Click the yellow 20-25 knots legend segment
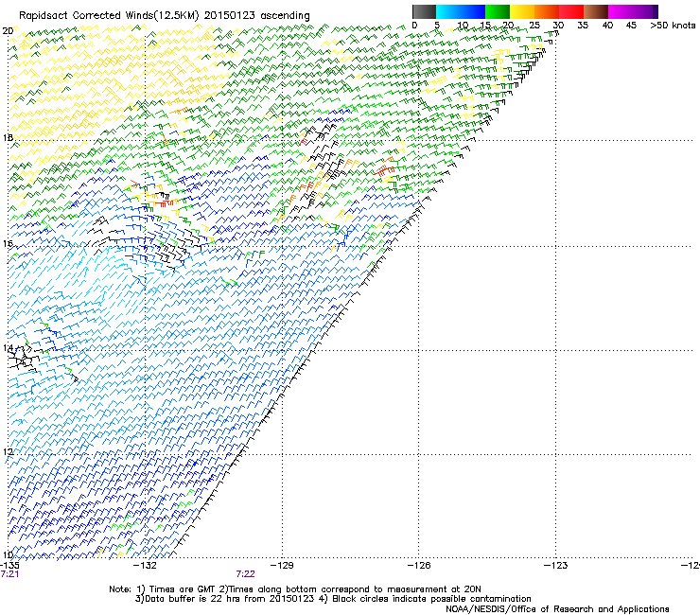This screenshot has height=615, width=700. tap(522, 11)
